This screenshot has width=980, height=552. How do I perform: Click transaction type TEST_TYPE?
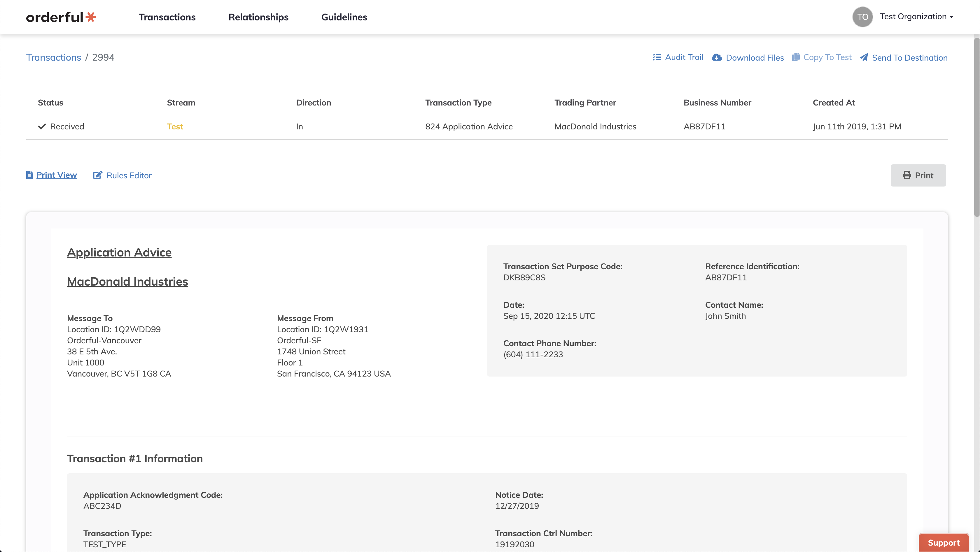pos(105,544)
